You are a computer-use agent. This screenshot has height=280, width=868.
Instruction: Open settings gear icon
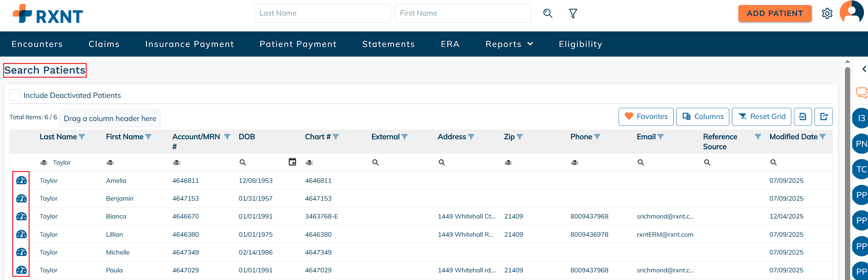(x=827, y=14)
